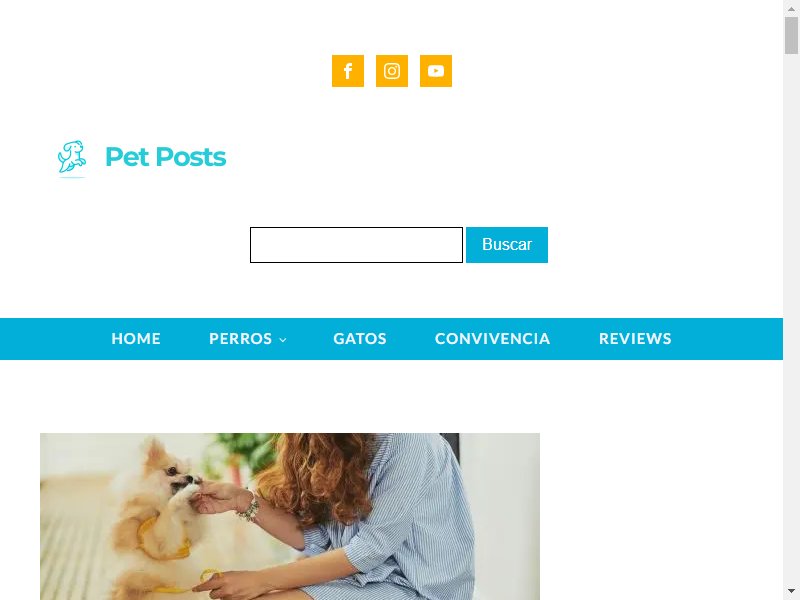Click the scrollbar up arrow
This screenshot has width=800, height=600.
point(791,9)
